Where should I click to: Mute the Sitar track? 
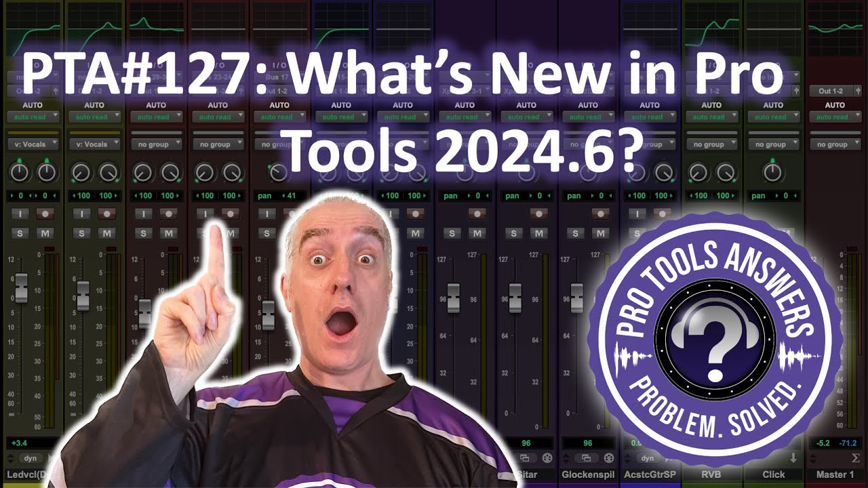coord(539,233)
